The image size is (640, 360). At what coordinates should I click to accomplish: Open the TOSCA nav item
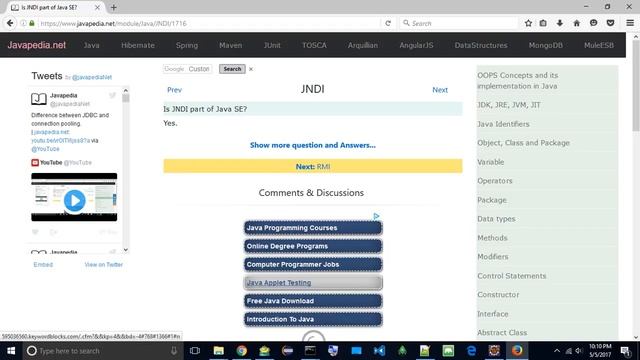click(314, 45)
